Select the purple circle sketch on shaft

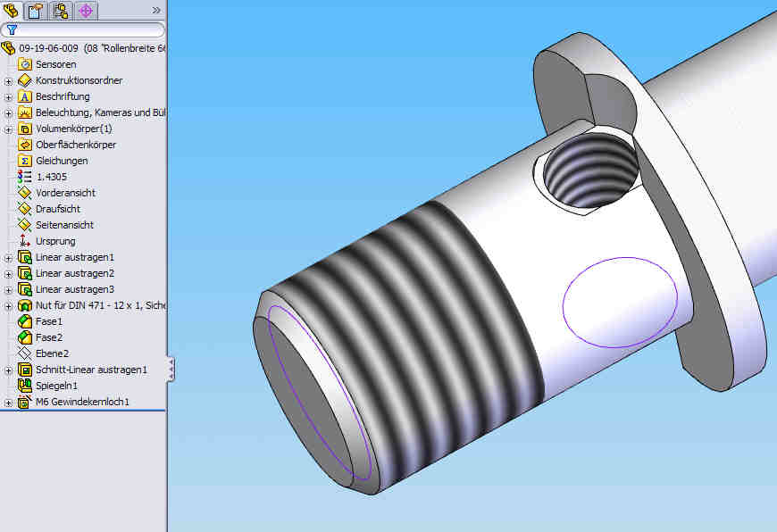[x=620, y=303]
